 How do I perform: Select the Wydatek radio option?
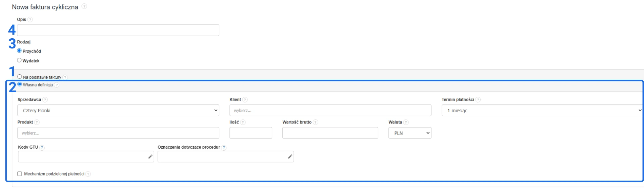pos(19,60)
